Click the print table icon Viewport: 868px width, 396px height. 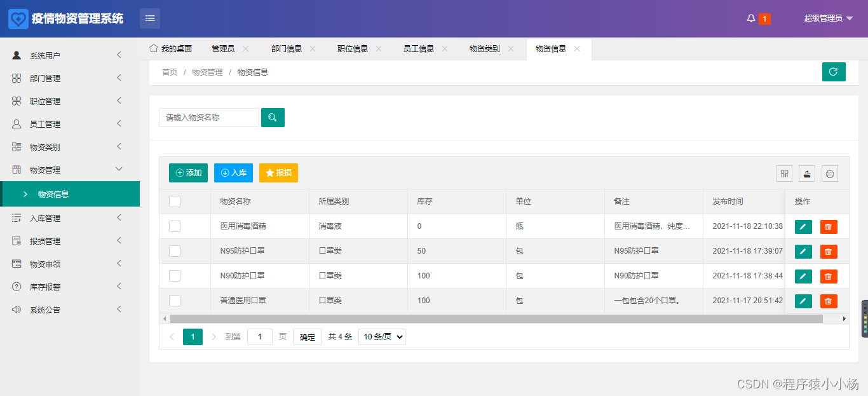pyautogui.click(x=830, y=174)
